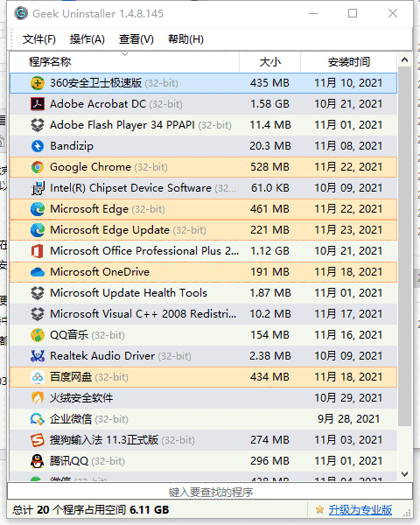Sort by the 安装时间 column header
Image resolution: width=420 pixels, height=525 pixels.
tap(348, 62)
